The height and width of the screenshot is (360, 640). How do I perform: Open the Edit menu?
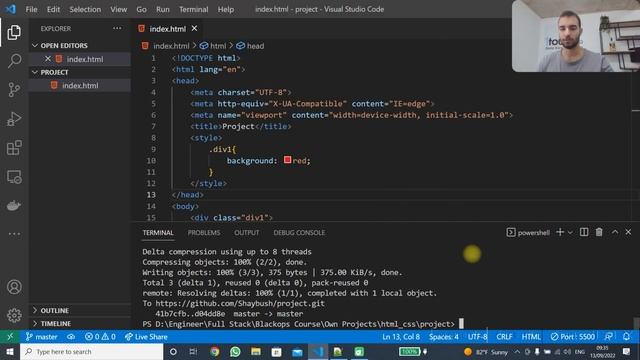[53, 9]
